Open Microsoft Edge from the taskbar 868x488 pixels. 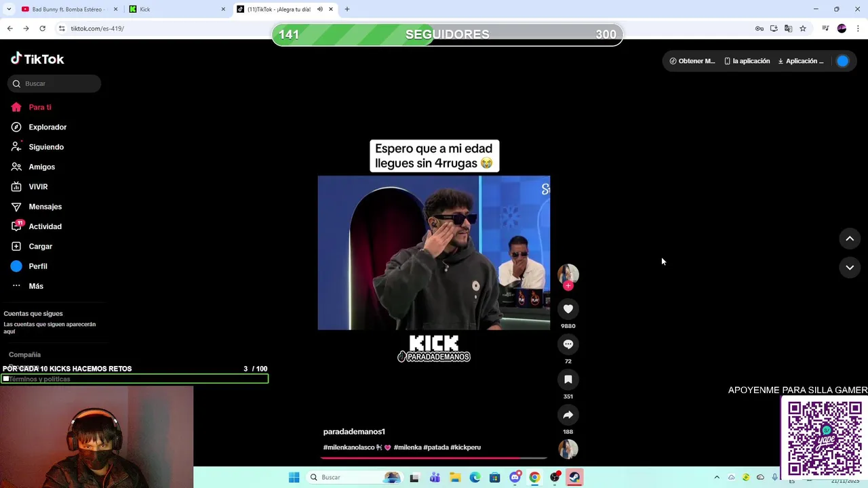pos(475,477)
